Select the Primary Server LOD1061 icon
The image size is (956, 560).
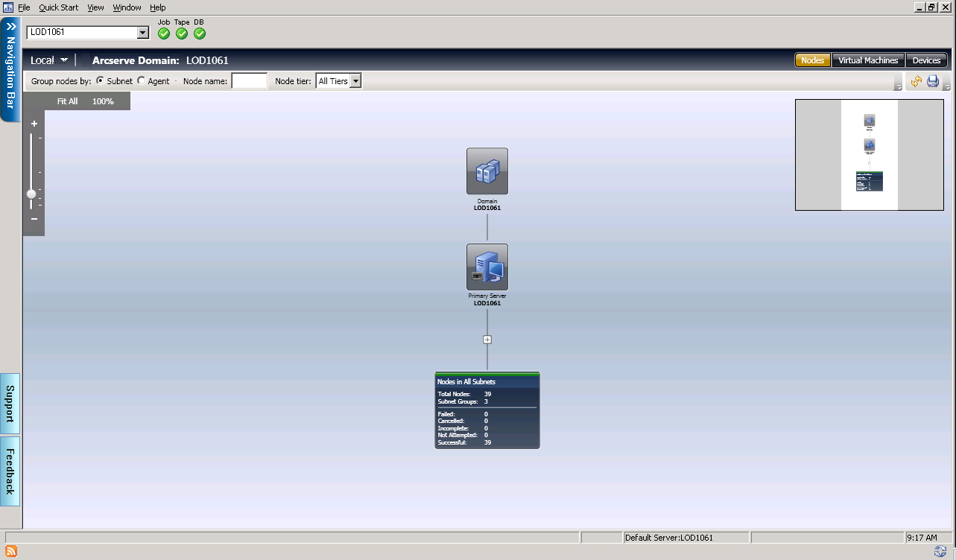[x=487, y=267]
